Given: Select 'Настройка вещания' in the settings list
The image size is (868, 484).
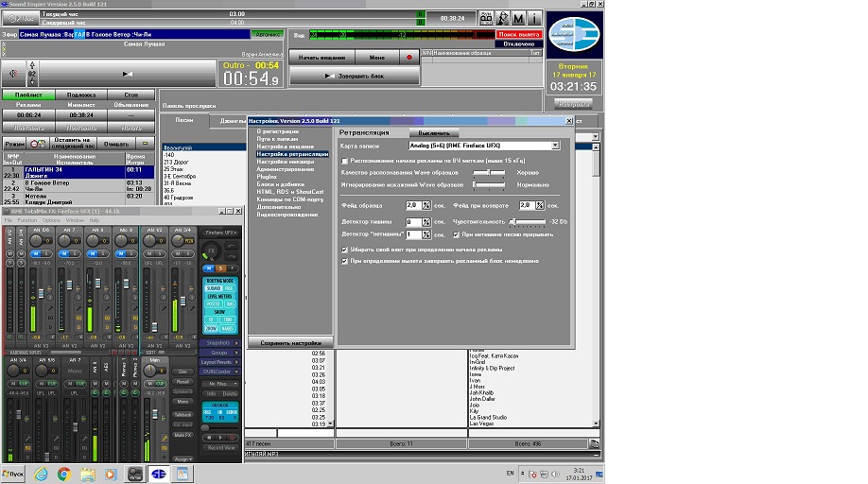Looking at the screenshot, I should pos(286,147).
